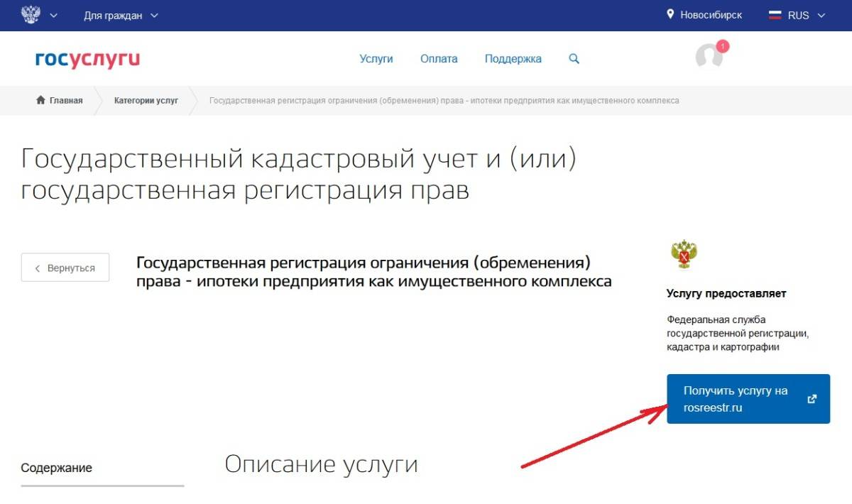
Task: Go to the Оплата section
Action: click(439, 59)
